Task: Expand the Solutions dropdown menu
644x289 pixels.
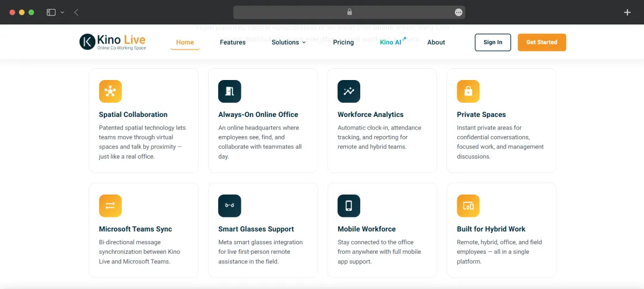Action: coord(289,42)
